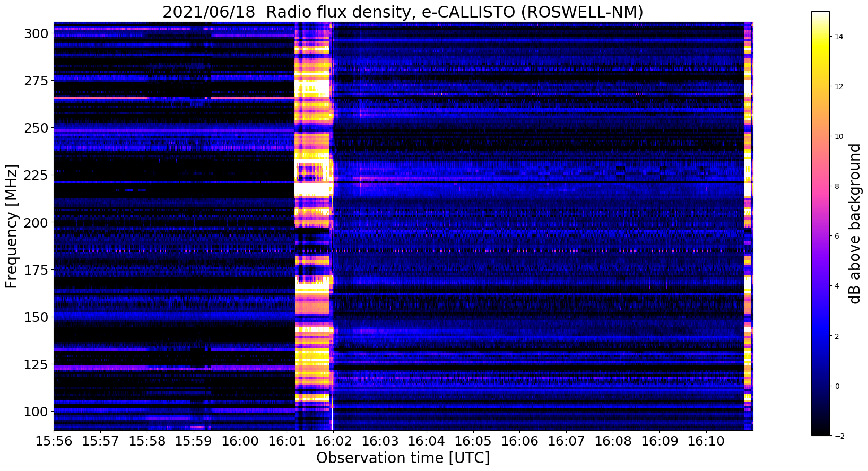Click the 16:05 time tick label

click(473, 441)
